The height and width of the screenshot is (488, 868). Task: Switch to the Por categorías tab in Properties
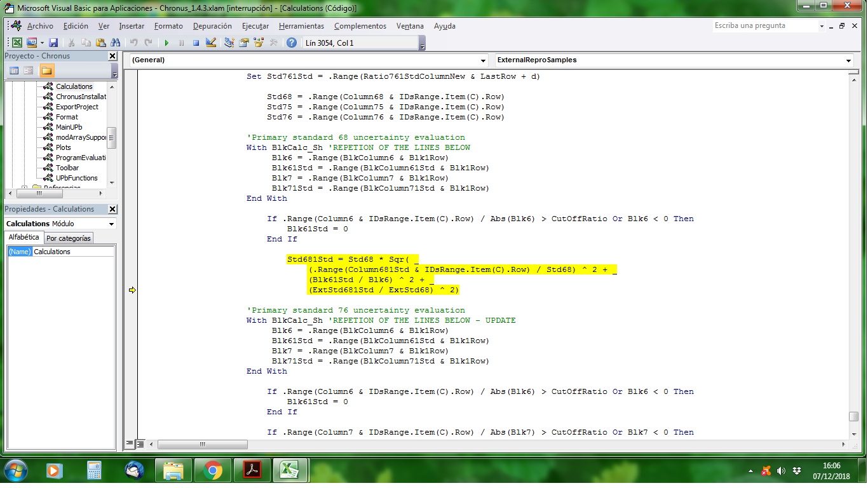(x=68, y=237)
